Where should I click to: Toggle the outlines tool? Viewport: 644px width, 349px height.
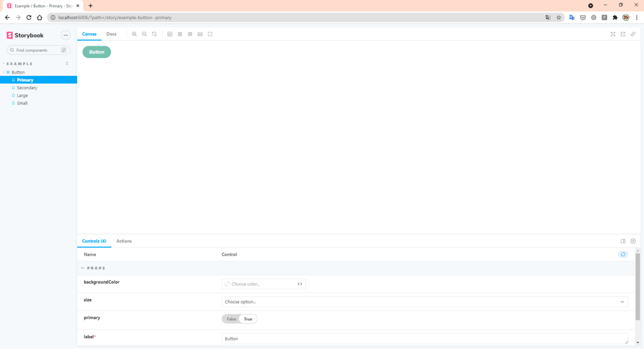[210, 34]
